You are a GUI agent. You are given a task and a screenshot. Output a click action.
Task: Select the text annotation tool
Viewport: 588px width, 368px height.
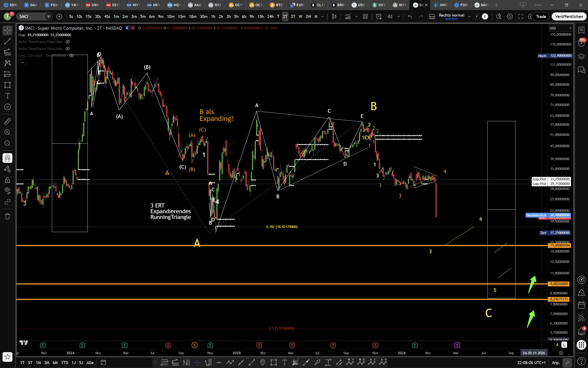click(7, 96)
